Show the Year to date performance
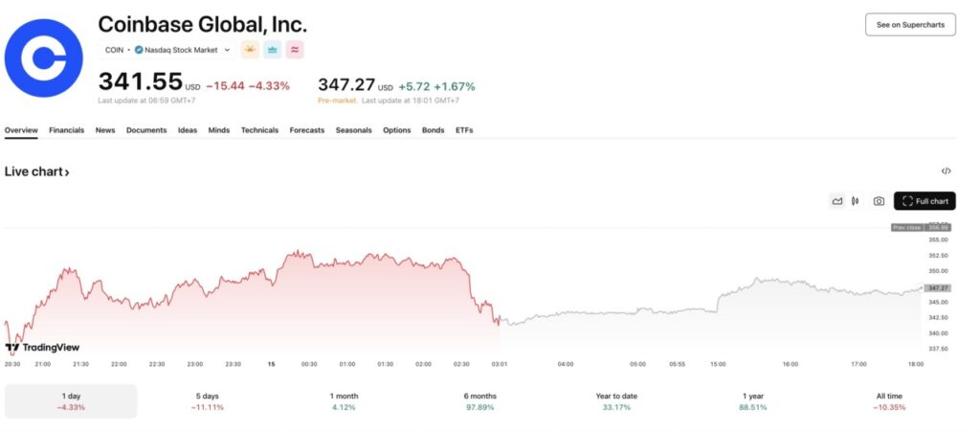This screenshot has height=433, width=980. coord(616,401)
